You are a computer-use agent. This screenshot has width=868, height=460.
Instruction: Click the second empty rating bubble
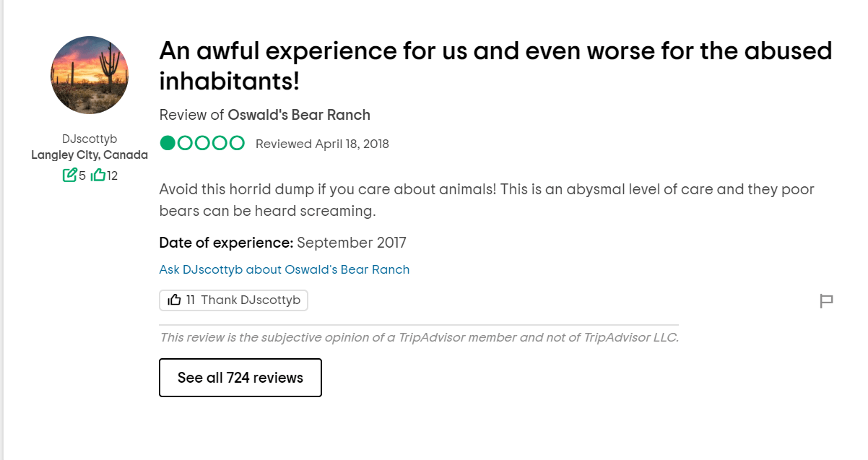[185, 143]
